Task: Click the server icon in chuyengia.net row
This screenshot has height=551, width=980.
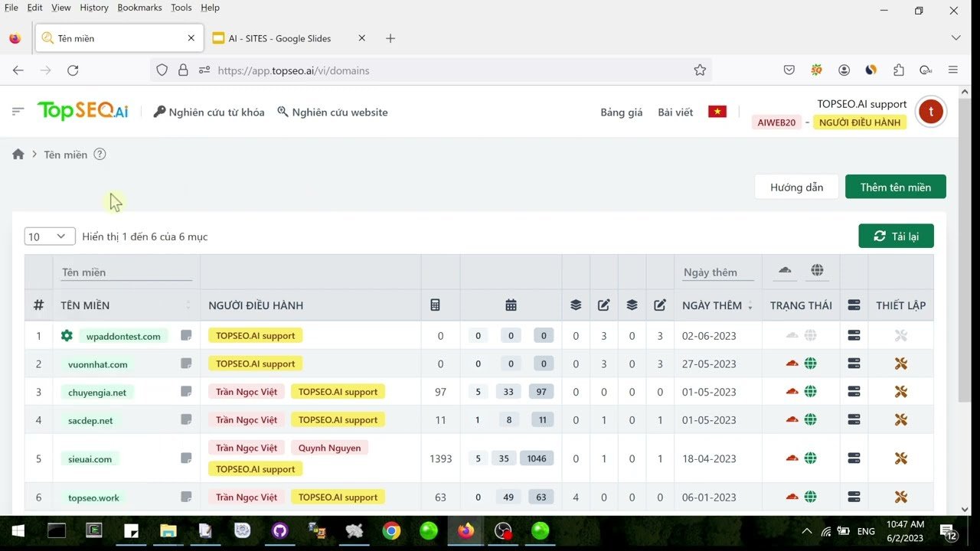Action: coord(854,391)
